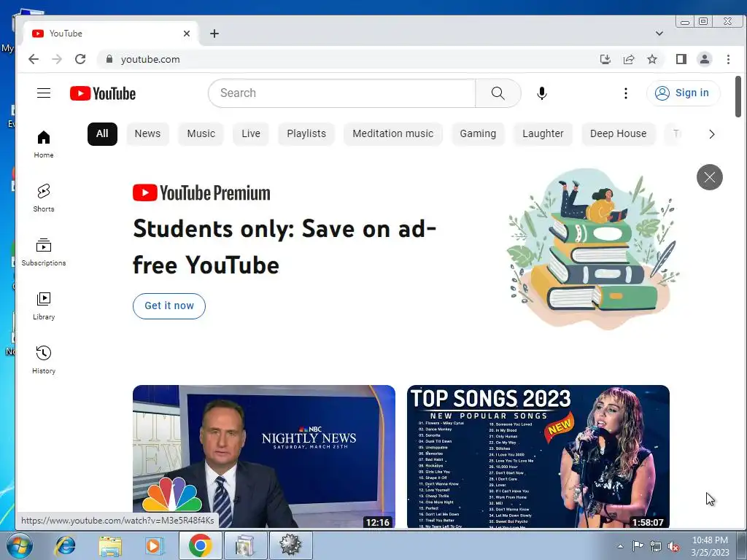
Task: Click the install app icon in address bar
Action: [605, 59]
